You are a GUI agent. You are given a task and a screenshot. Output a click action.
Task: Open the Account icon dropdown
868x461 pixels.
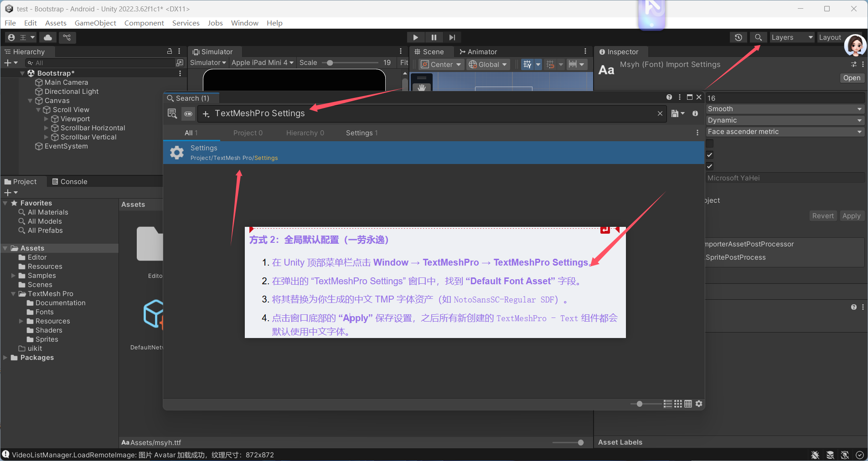pos(21,37)
